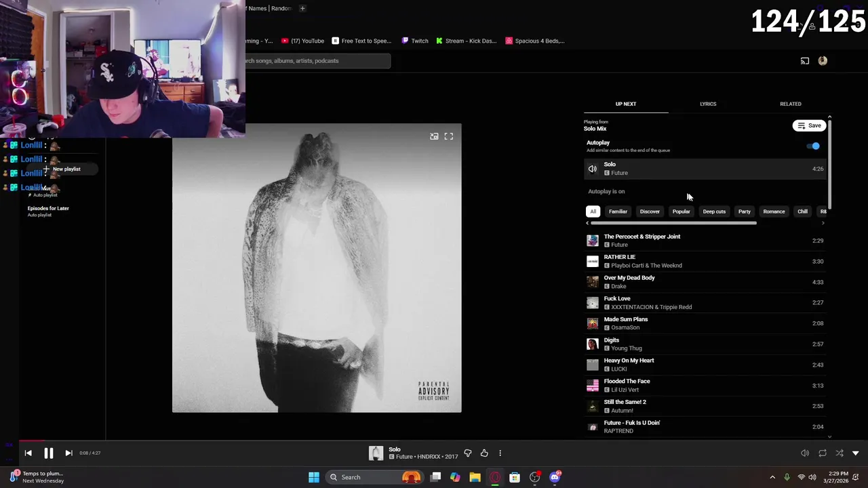
Task: Open more actions menu in player bar
Action: click(x=500, y=453)
